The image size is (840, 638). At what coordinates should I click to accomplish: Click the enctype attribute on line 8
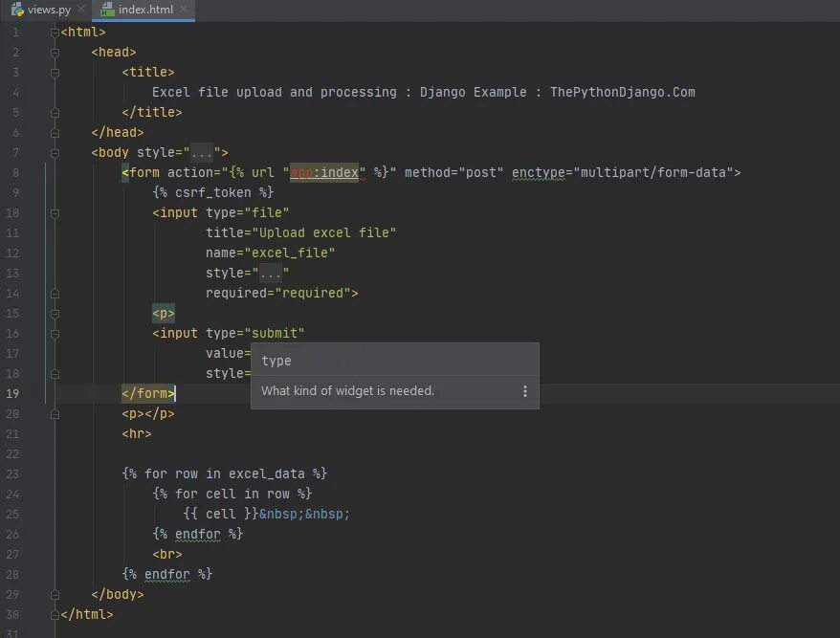point(539,172)
